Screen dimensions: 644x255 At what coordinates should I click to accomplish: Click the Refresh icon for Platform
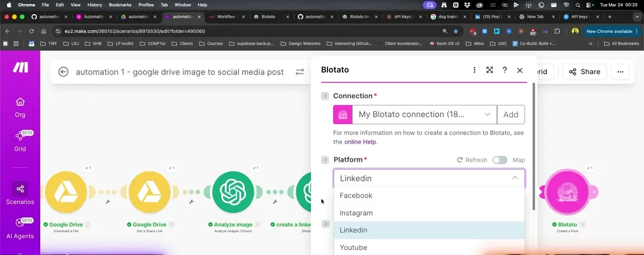pyautogui.click(x=459, y=160)
